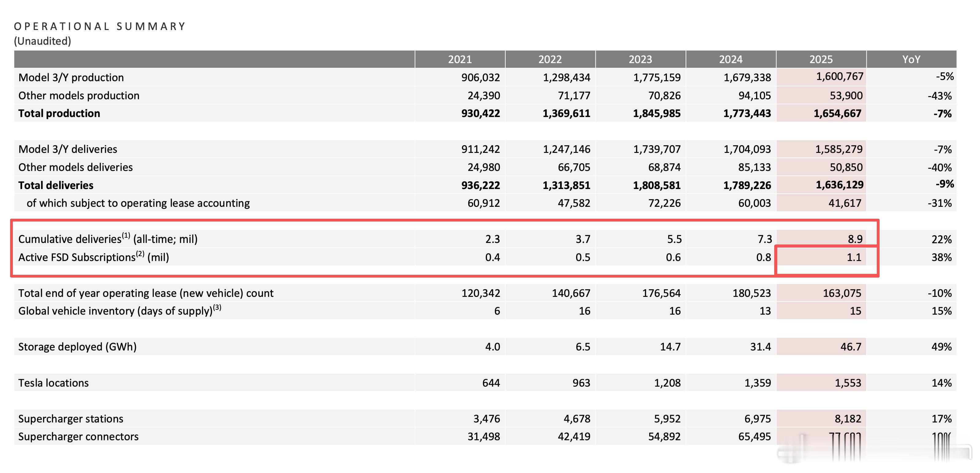Select the Tesla locations row label
The width and height of the screenshot is (980, 473).
click(54, 383)
